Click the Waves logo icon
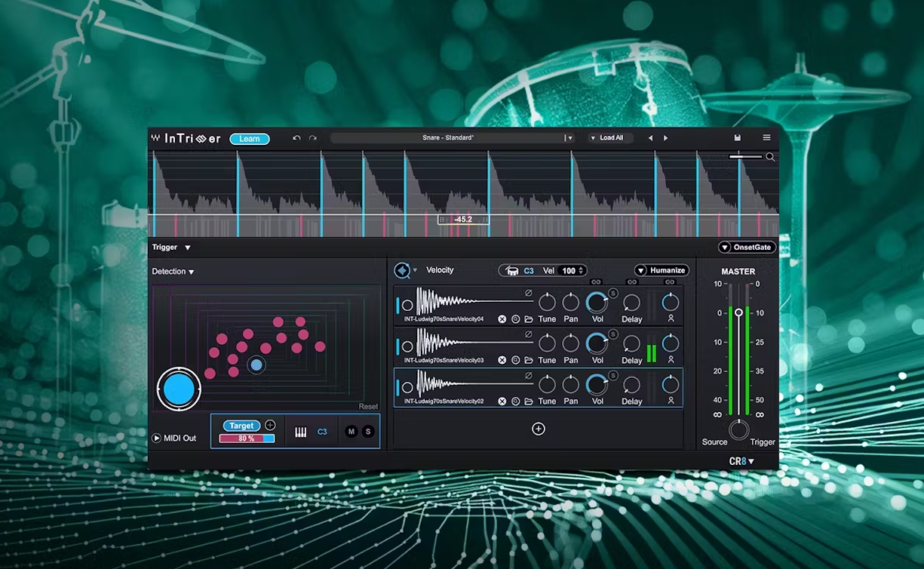This screenshot has height=569, width=924. pos(155,138)
